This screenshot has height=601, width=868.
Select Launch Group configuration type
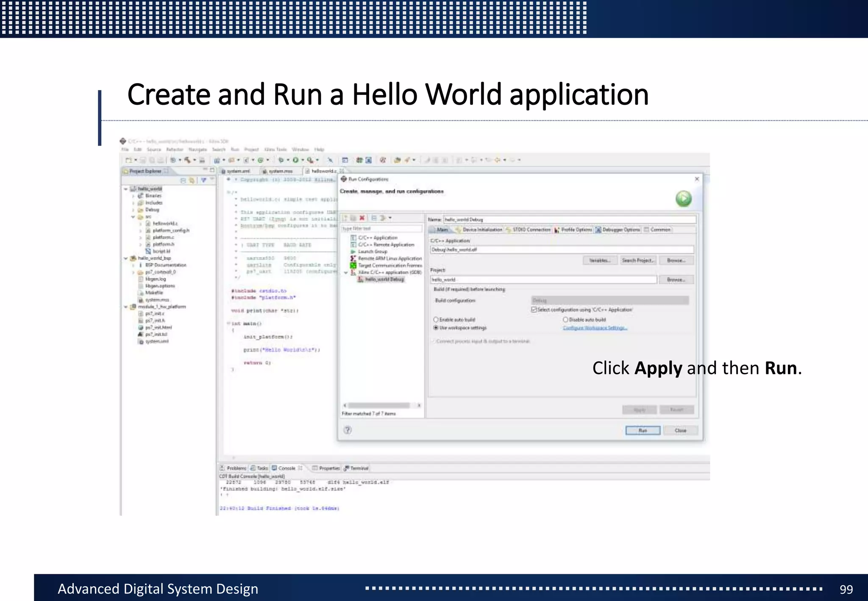click(x=369, y=251)
